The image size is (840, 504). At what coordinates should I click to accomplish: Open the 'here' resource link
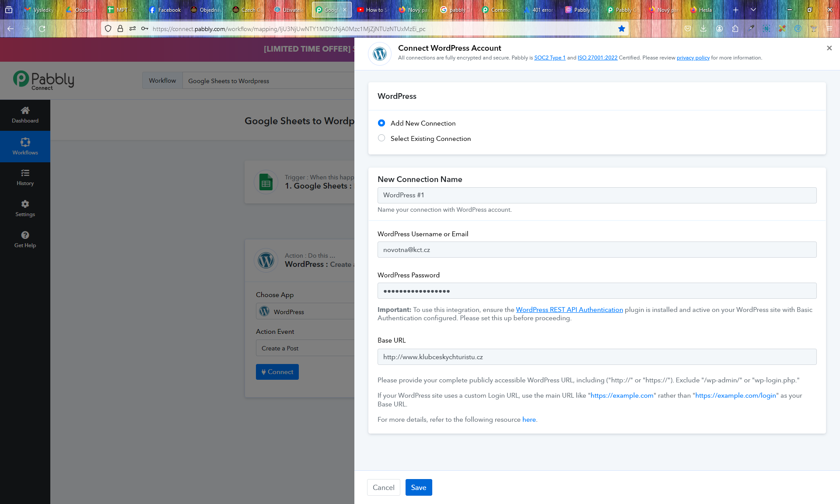click(529, 420)
